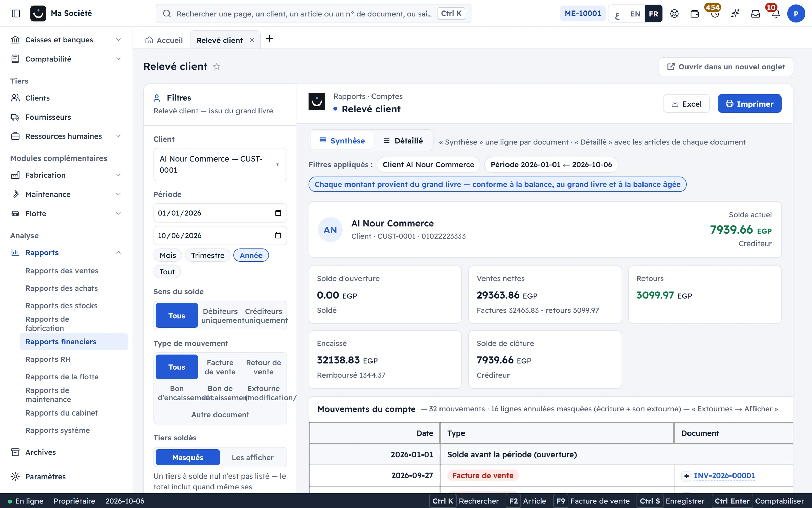Image resolution: width=812 pixels, height=508 pixels.
Task: Open Archives in the sidebar
Action: tap(41, 452)
